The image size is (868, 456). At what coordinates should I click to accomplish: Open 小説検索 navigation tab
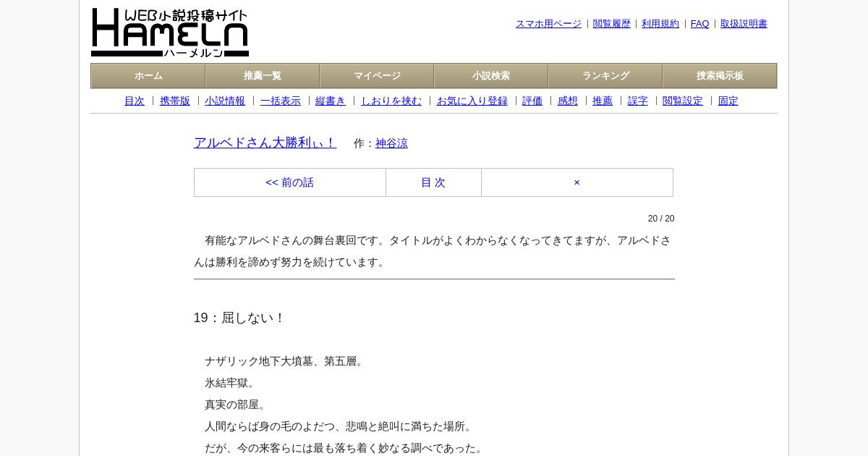(491, 76)
